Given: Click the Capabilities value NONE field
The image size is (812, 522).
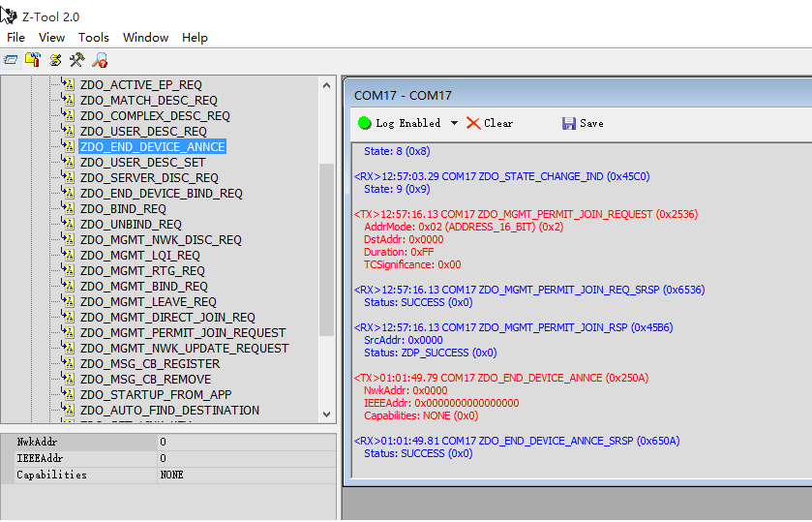Looking at the screenshot, I should pos(247,475).
